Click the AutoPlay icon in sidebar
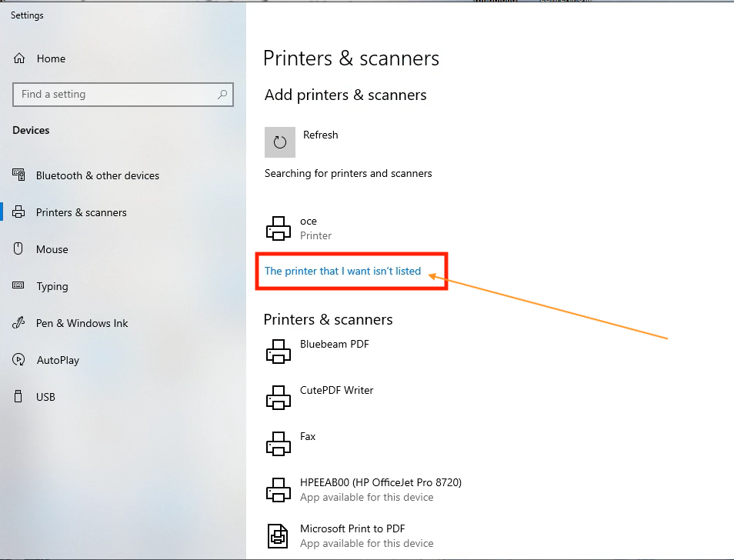 tap(18, 359)
